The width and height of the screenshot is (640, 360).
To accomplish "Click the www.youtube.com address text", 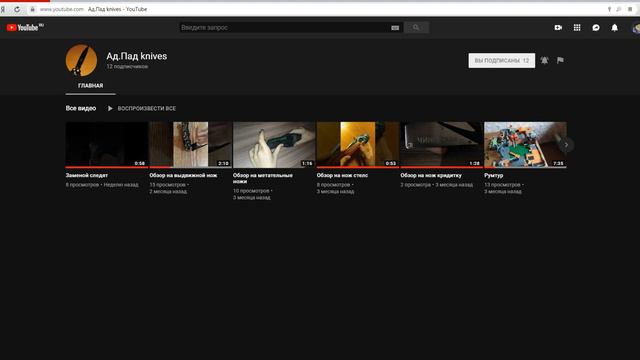I will pyautogui.click(x=62, y=9).
